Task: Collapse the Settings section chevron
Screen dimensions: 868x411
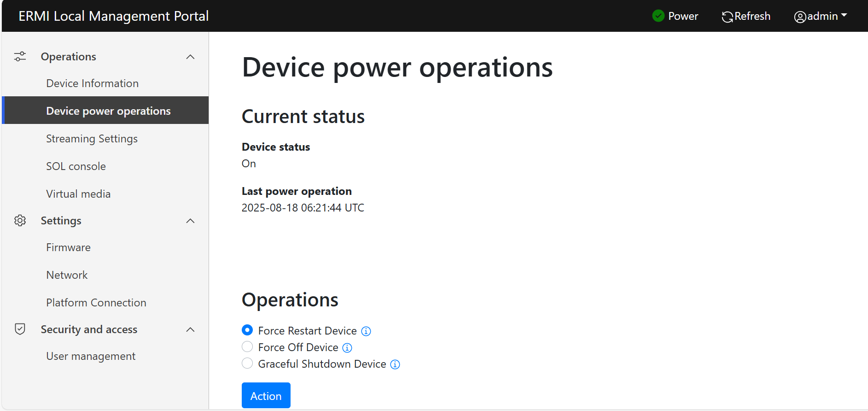Action: [x=190, y=221]
